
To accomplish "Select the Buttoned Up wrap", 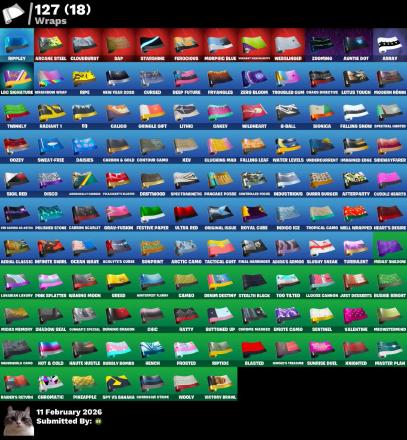I will (220, 317).
